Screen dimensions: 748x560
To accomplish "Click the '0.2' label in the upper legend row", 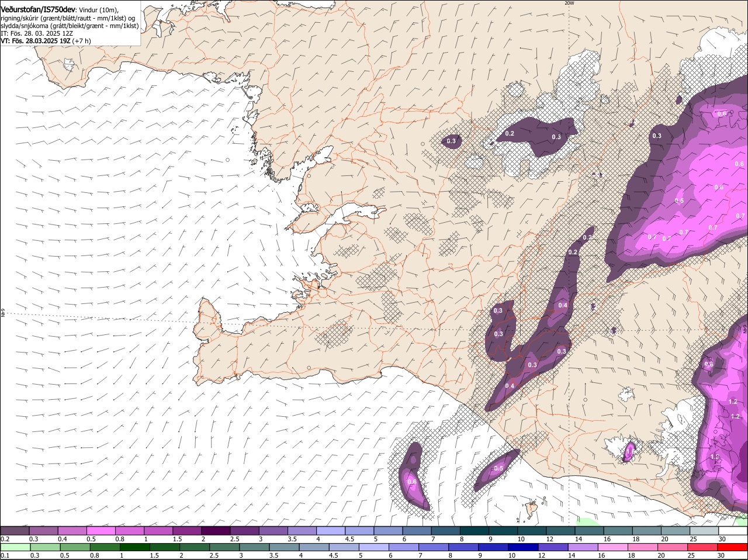I will point(5,538).
